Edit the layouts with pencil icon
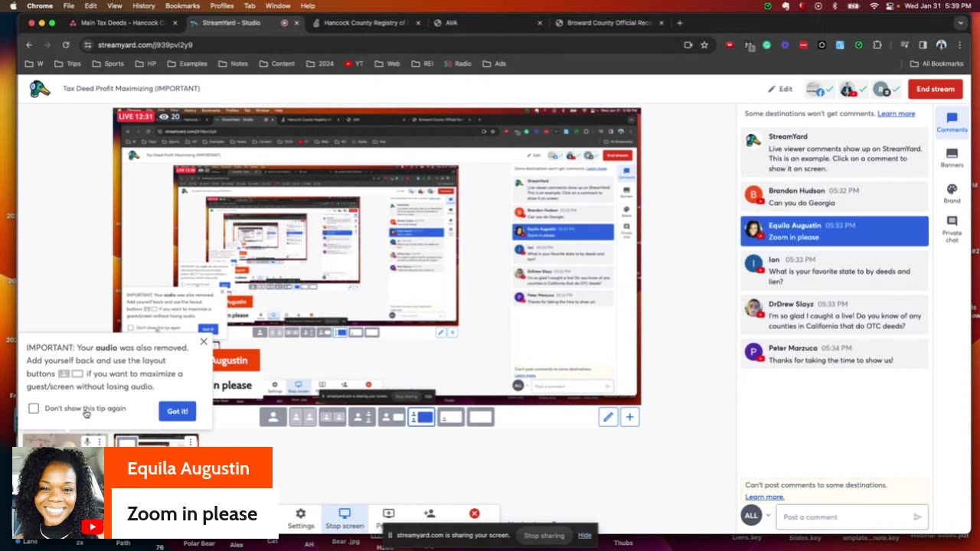The height and width of the screenshot is (551, 980). click(608, 417)
